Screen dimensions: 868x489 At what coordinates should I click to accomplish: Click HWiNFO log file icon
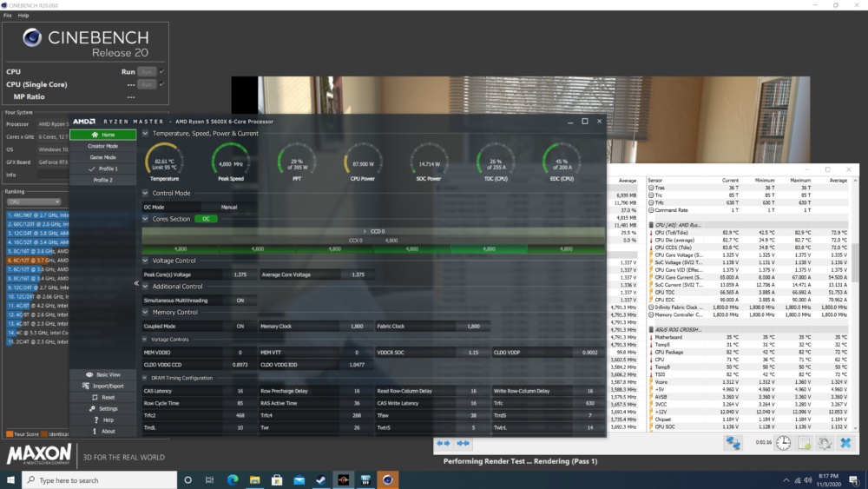(x=805, y=442)
